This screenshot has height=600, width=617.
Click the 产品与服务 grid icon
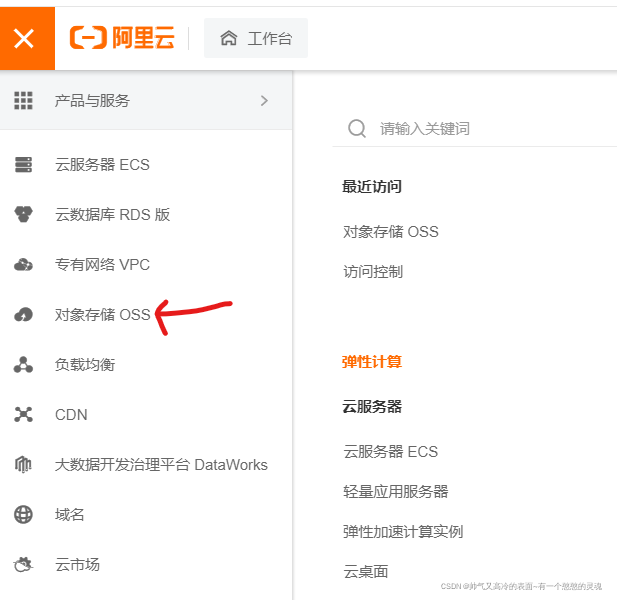(x=23, y=101)
